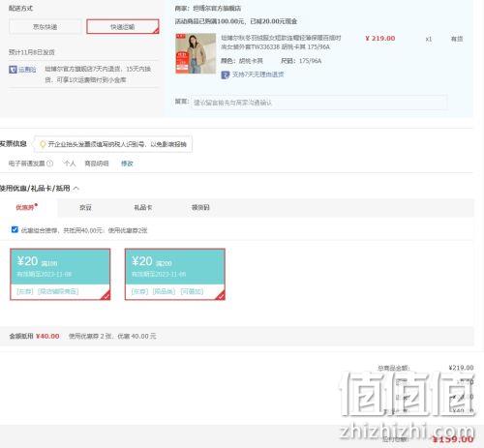Select the 京东快递 delivery option
484x448 pixels.
tap(45, 27)
